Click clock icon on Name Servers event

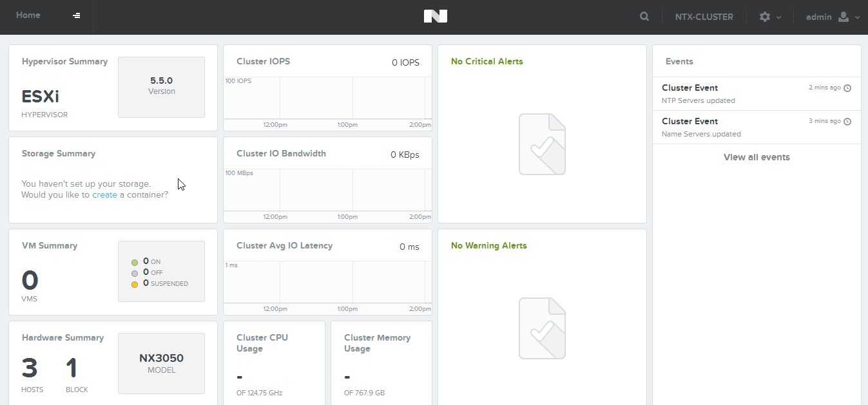point(847,122)
